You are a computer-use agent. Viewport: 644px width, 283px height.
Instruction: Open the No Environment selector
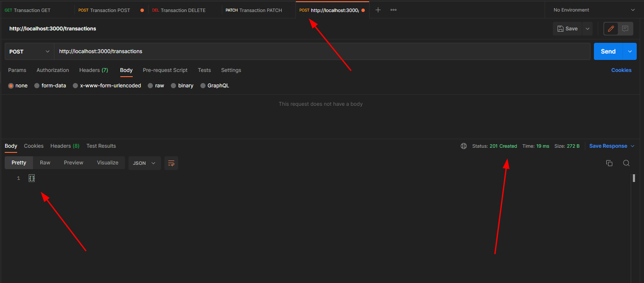click(594, 10)
